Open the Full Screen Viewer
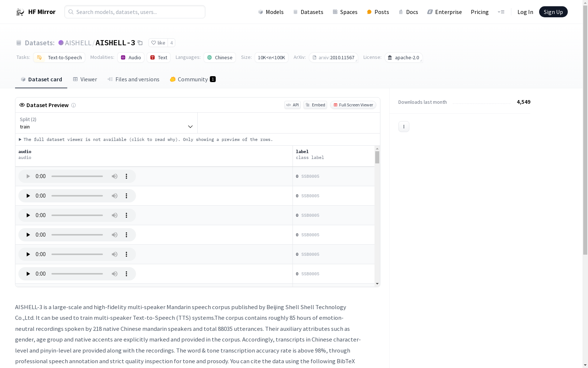The width and height of the screenshot is (588, 368). [x=353, y=105]
